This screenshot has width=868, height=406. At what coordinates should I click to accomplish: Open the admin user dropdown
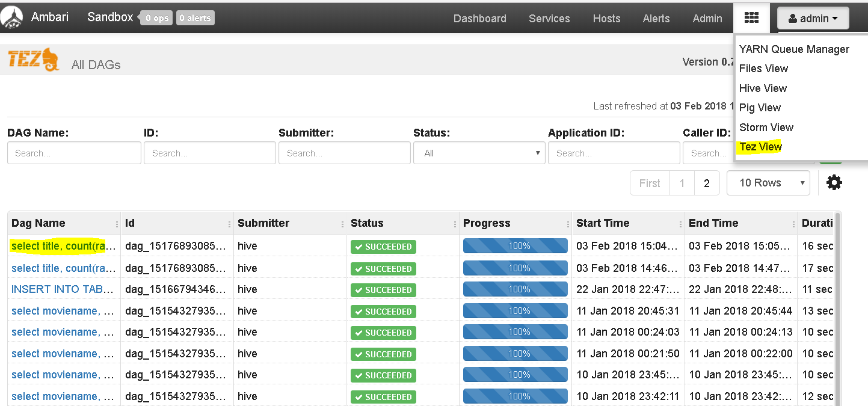click(x=813, y=19)
